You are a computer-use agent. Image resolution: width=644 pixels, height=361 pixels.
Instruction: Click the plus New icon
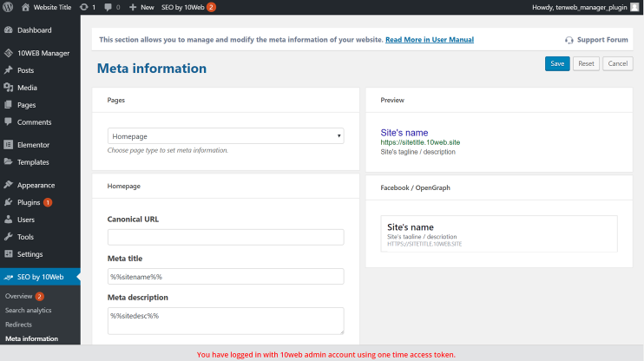pyautogui.click(x=133, y=8)
